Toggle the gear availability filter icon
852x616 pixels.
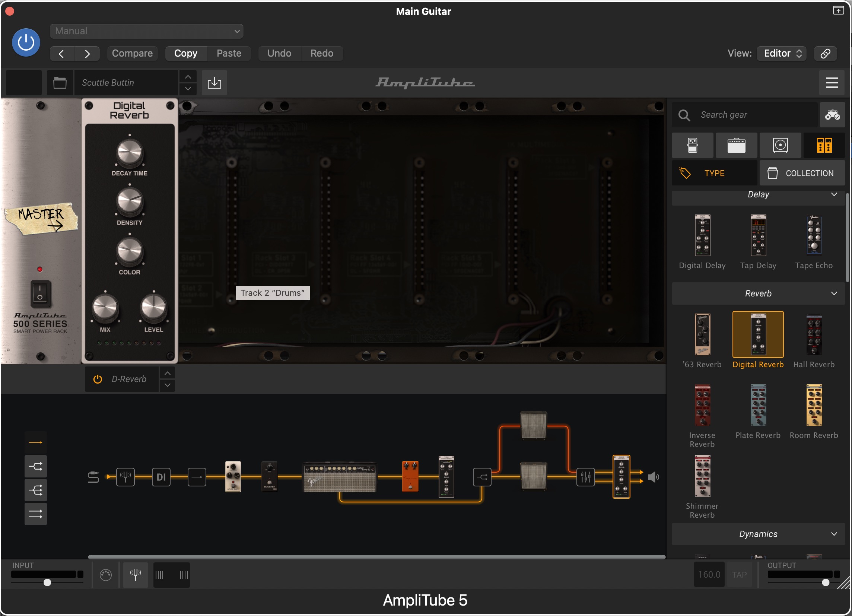[833, 115]
